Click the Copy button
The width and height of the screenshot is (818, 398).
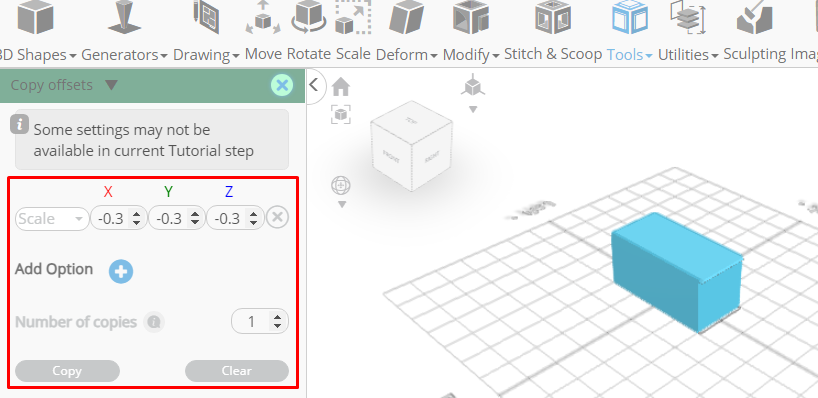(x=67, y=371)
